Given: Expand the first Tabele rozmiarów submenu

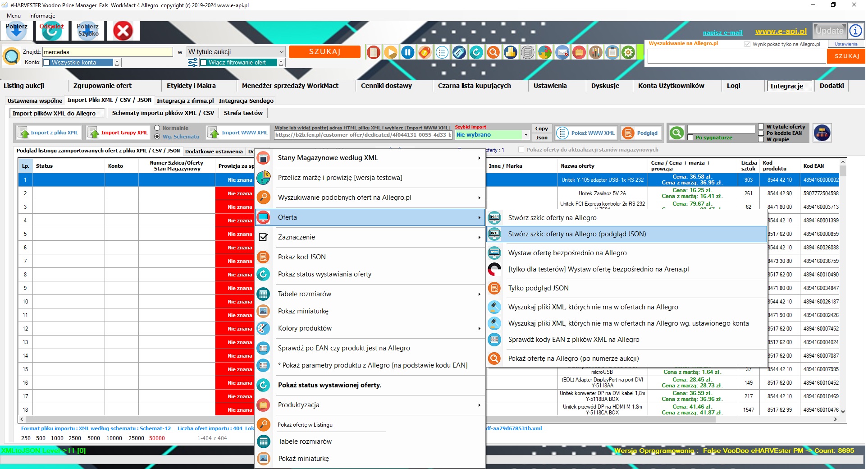Looking at the screenshot, I should pyautogui.click(x=370, y=294).
